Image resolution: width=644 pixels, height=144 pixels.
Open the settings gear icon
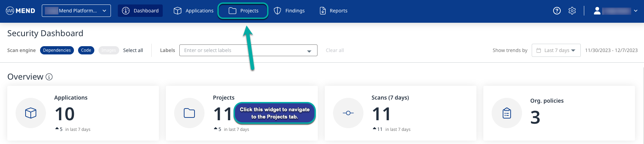pyautogui.click(x=572, y=11)
